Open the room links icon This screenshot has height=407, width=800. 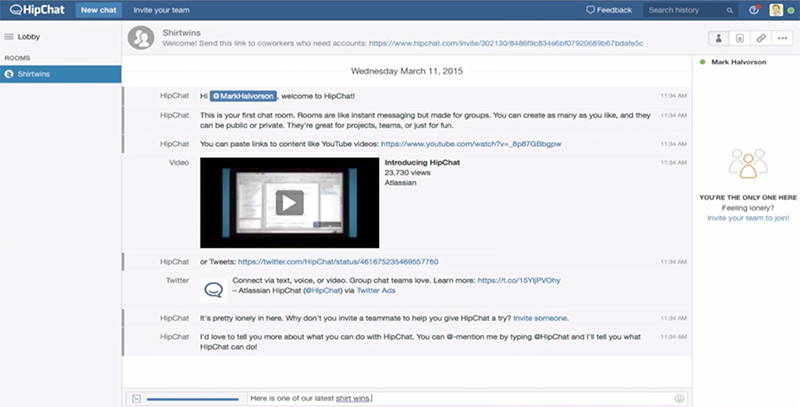pos(760,38)
